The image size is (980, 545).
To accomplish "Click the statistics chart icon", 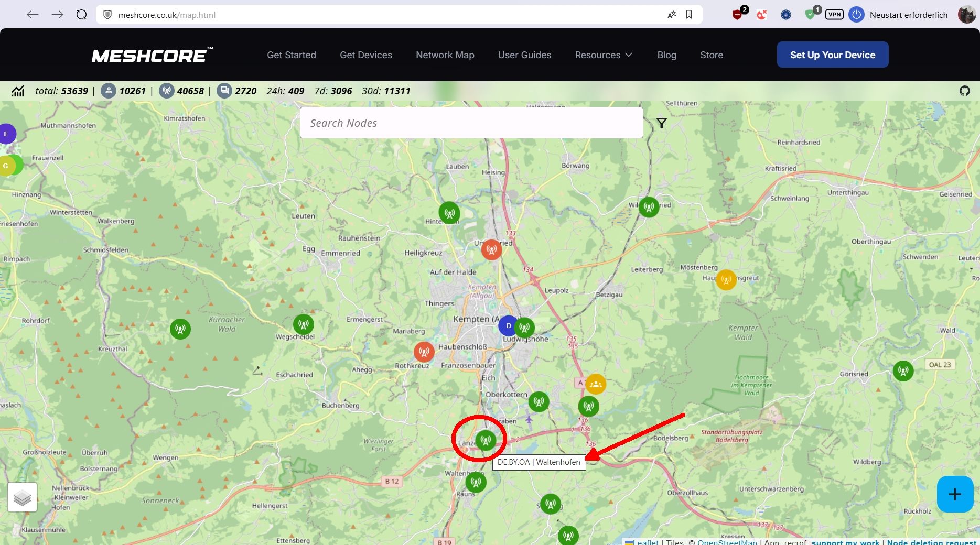I will click(x=18, y=91).
